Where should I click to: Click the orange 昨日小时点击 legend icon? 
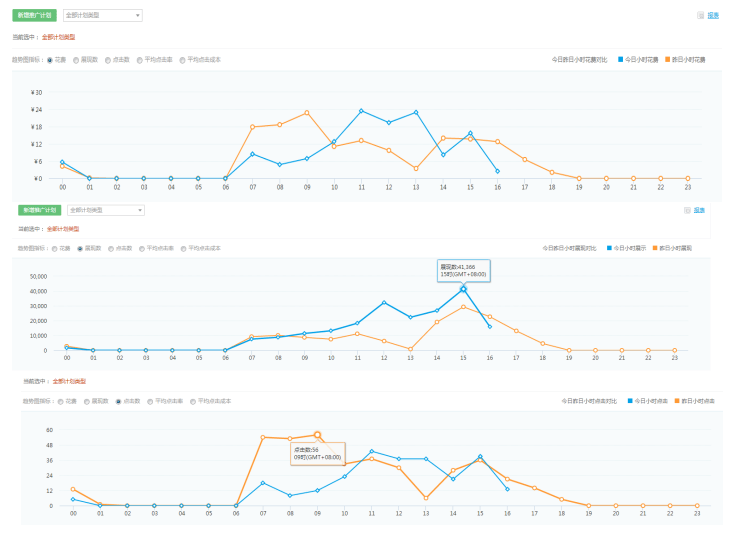click(677, 401)
